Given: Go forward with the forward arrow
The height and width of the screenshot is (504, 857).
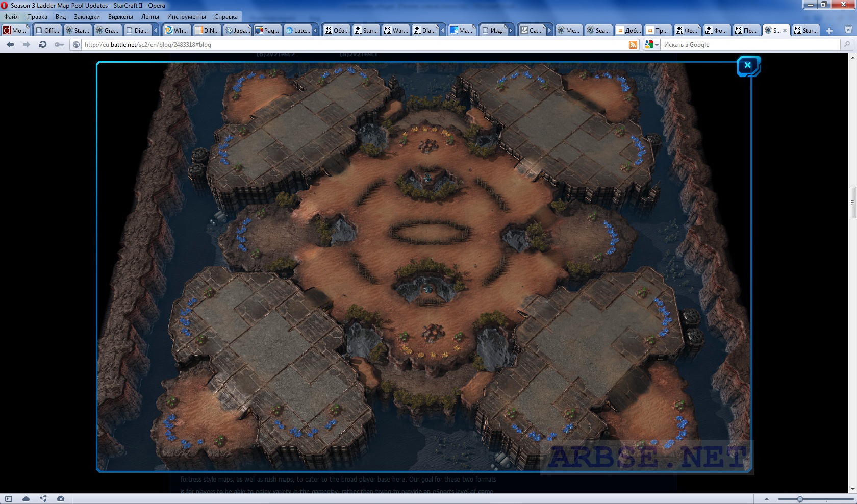Looking at the screenshot, I should pos(26,45).
